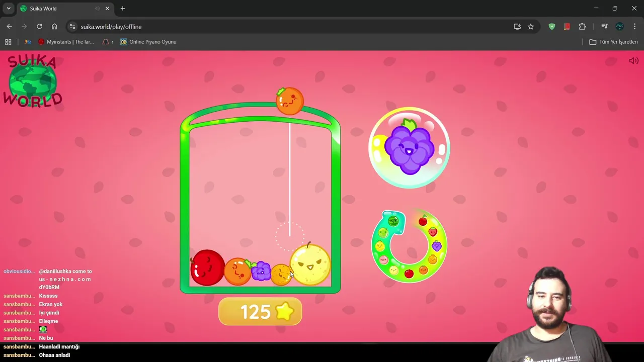This screenshot has height=362, width=644.
Task: Open the red book extension
Action: coord(567,27)
